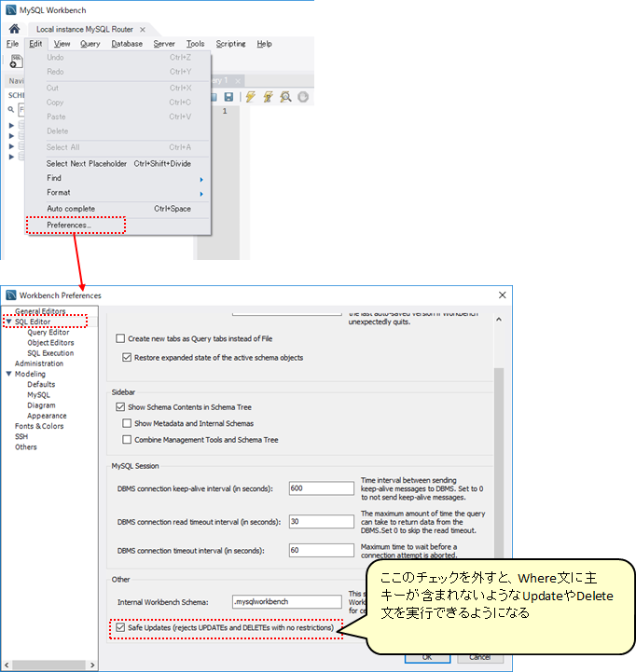The image size is (636, 672).
Task: Click Internal Workbench Schema field
Action: 287,602
